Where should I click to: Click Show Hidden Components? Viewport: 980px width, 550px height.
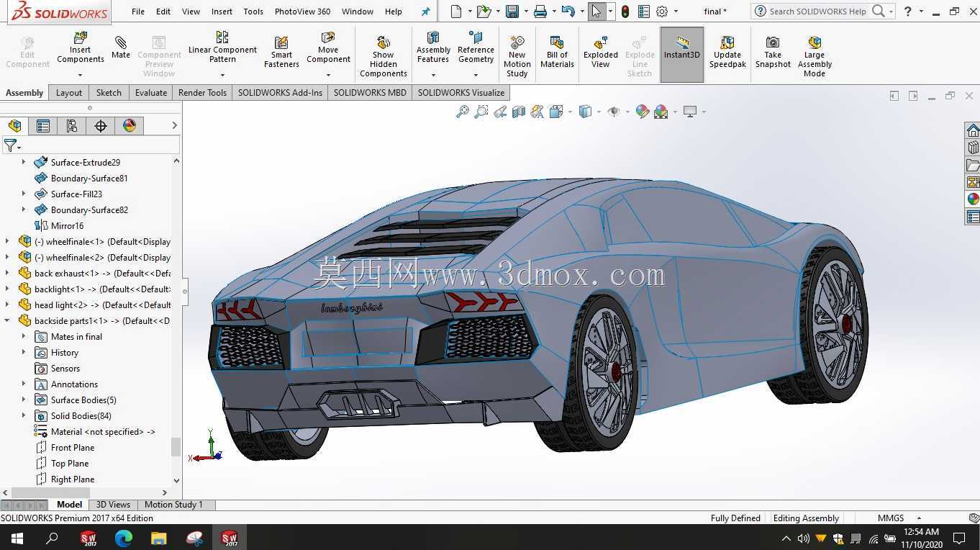tap(384, 55)
